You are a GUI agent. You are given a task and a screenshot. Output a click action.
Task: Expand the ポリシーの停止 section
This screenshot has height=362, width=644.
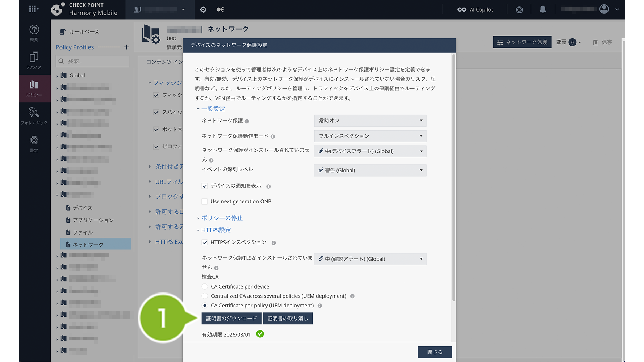(x=222, y=218)
